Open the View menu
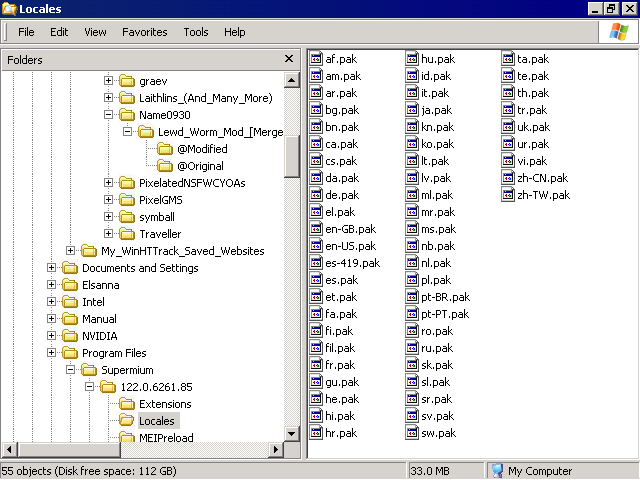The height and width of the screenshot is (480, 640). 95,32
